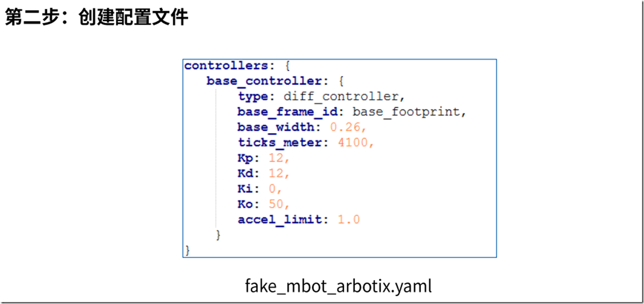Select the accel_limit value 1.0
The image size is (644, 304).
tap(349, 220)
